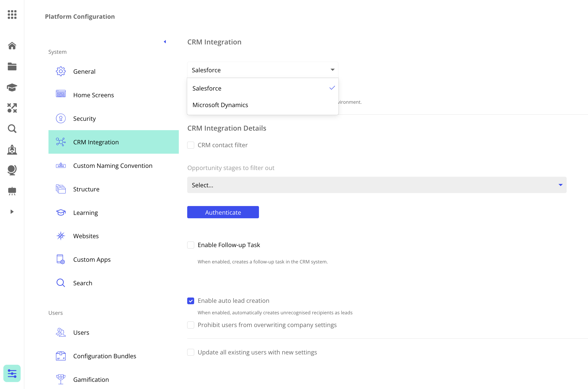This screenshot has width=588, height=389.
Task: Choose Microsoft Dynamics from the list
Action: [220, 105]
